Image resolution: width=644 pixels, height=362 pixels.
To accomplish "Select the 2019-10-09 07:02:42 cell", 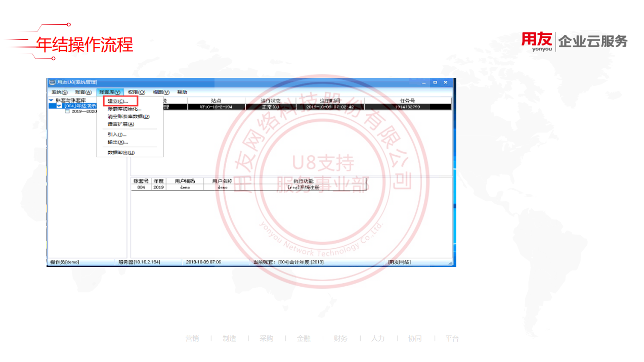I will [x=330, y=107].
